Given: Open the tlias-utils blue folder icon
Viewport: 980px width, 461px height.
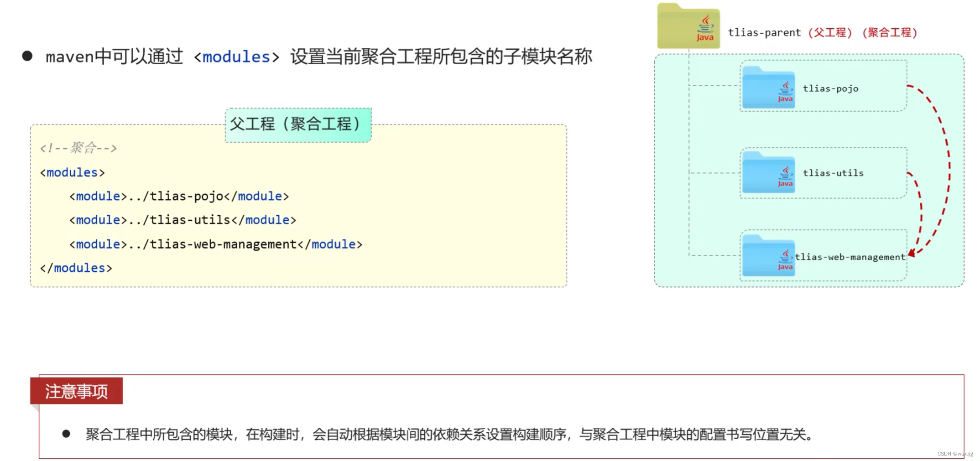Looking at the screenshot, I should 768,172.
